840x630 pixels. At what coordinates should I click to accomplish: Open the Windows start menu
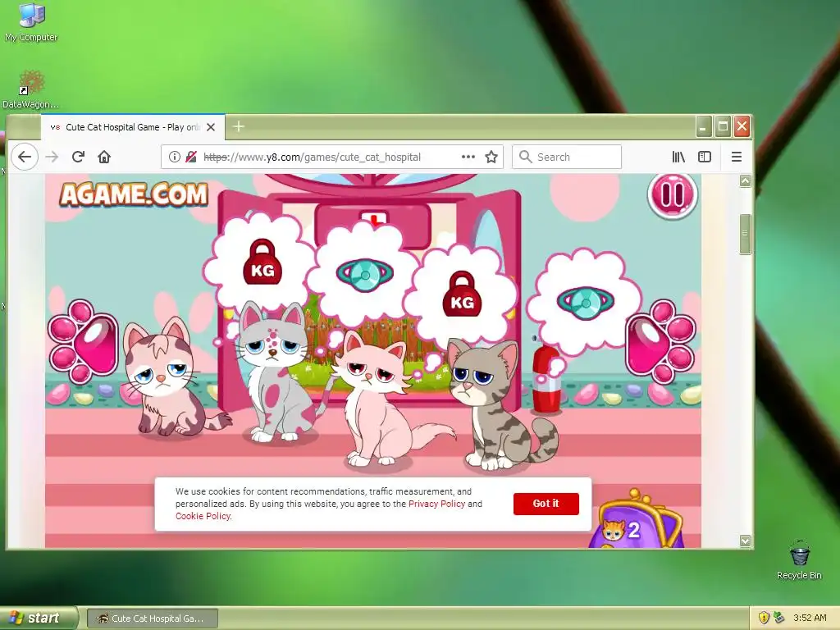(x=39, y=619)
